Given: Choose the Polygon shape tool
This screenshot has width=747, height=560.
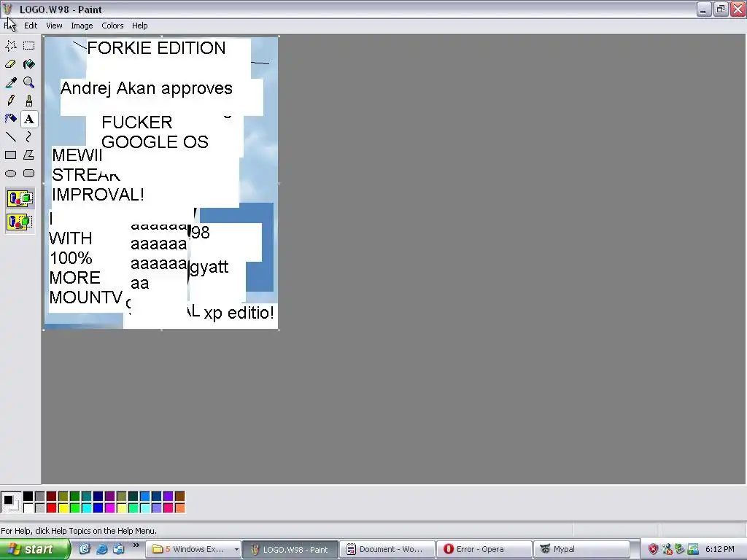Looking at the screenshot, I should coord(28,155).
